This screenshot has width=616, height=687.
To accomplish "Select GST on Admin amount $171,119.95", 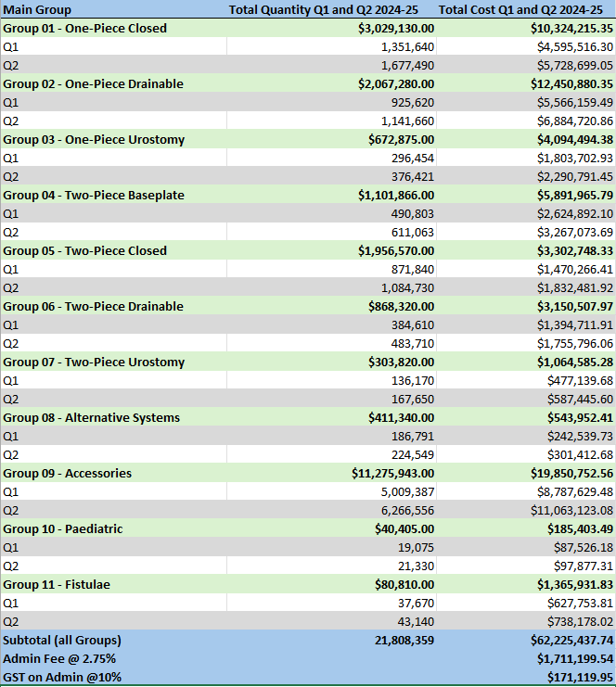I will coord(580,677).
